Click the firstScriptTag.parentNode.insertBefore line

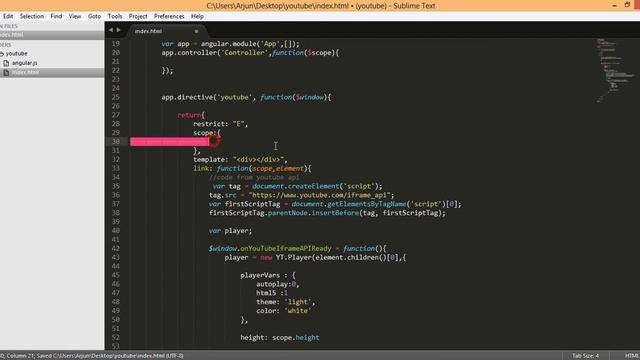pyautogui.click(x=327, y=213)
